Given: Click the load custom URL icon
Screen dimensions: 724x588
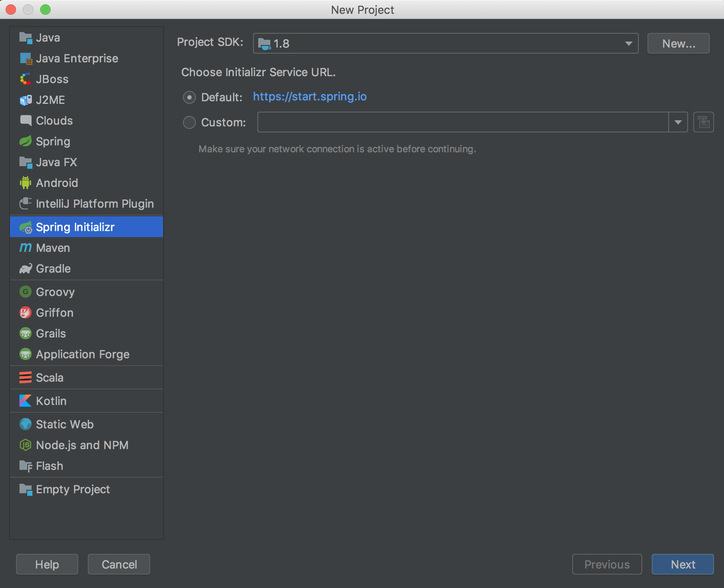Looking at the screenshot, I should [704, 122].
